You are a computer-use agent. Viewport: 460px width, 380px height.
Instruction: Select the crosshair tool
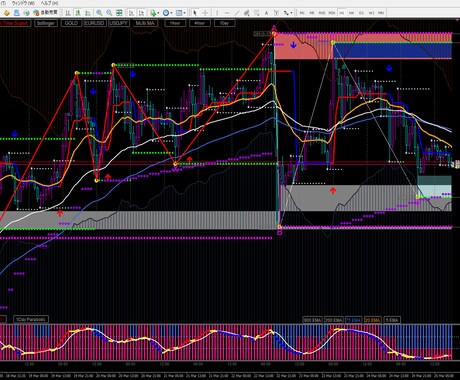point(205,13)
